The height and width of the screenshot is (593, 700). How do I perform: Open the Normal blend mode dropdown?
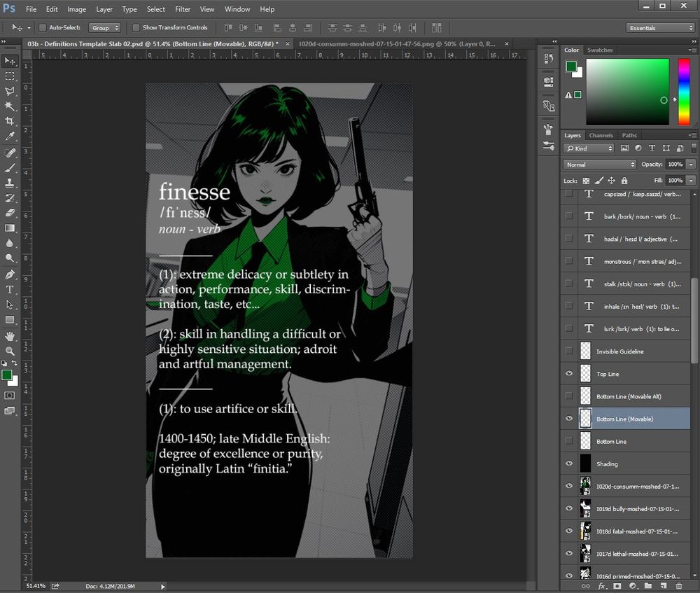pos(600,165)
